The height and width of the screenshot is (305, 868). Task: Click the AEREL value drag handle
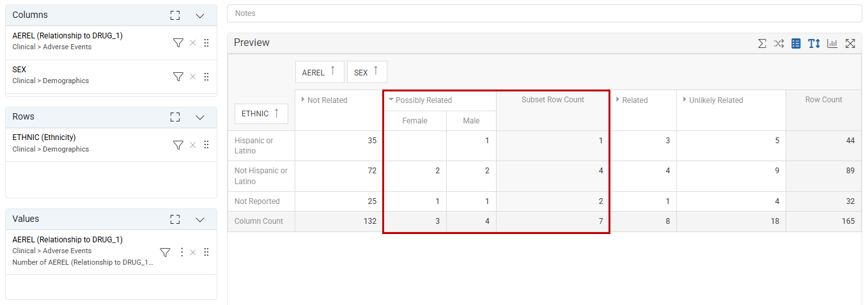[x=206, y=253]
